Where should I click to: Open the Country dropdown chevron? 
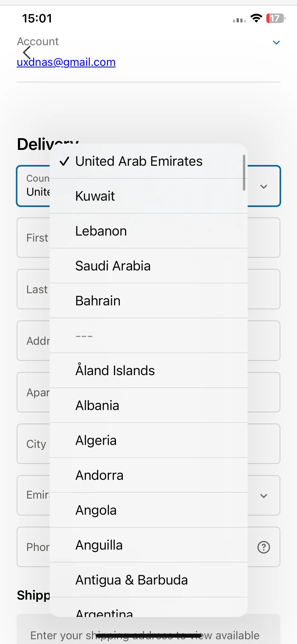[x=263, y=187]
